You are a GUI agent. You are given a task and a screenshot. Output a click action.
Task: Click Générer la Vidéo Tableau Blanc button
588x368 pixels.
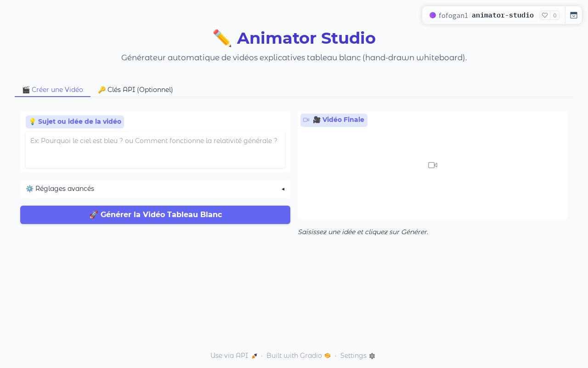point(155,215)
